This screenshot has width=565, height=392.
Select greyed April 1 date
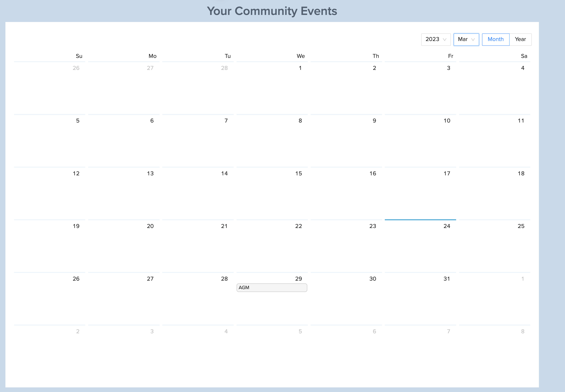pyautogui.click(x=494, y=298)
